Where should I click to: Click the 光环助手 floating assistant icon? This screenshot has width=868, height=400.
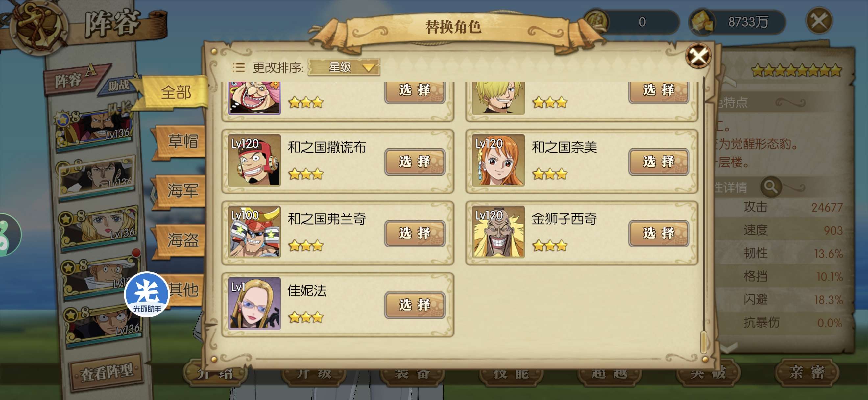pos(147,294)
